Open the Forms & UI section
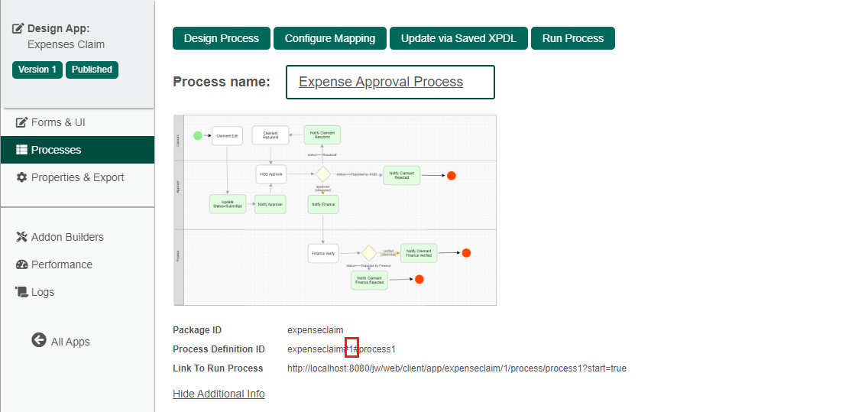This screenshot has width=868, height=412. [x=77, y=122]
